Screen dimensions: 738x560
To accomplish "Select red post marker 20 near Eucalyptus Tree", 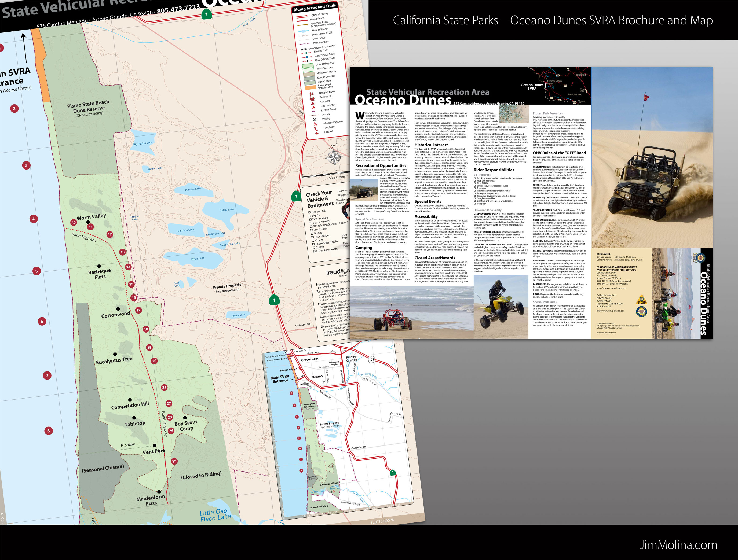I will [154, 361].
